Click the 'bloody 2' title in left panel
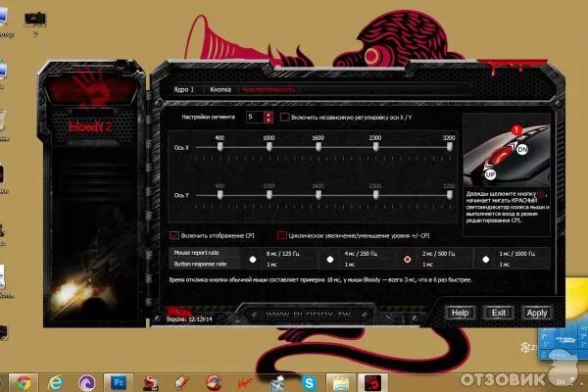The height and width of the screenshot is (392, 588). click(90, 126)
